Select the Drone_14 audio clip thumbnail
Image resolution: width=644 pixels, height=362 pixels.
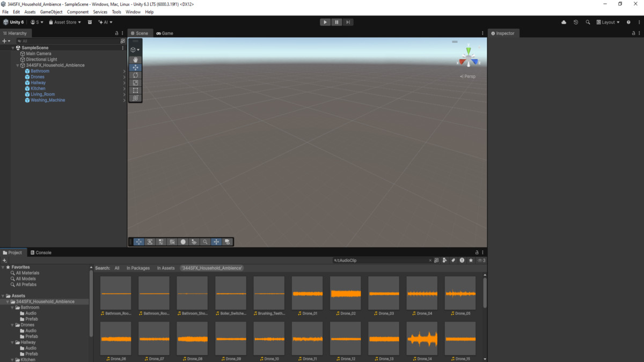[x=422, y=339]
